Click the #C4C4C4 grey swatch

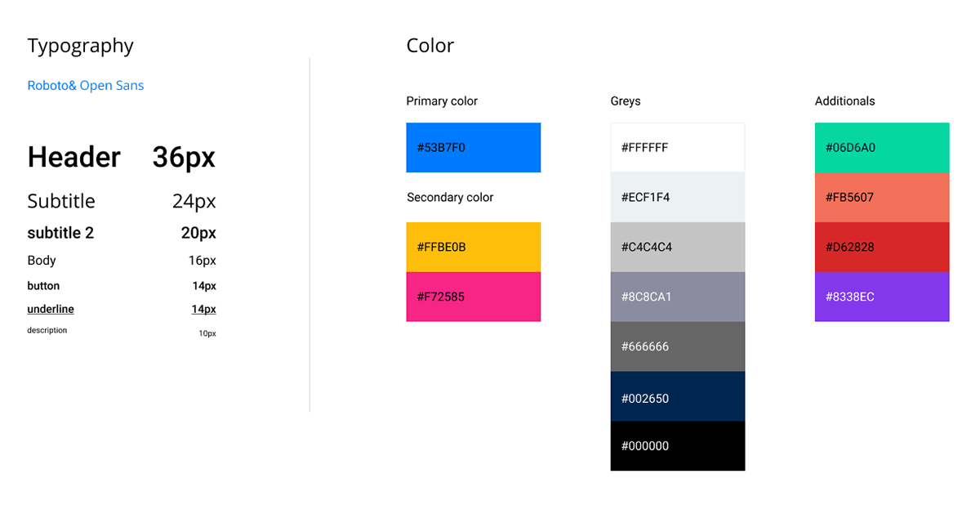click(x=677, y=247)
